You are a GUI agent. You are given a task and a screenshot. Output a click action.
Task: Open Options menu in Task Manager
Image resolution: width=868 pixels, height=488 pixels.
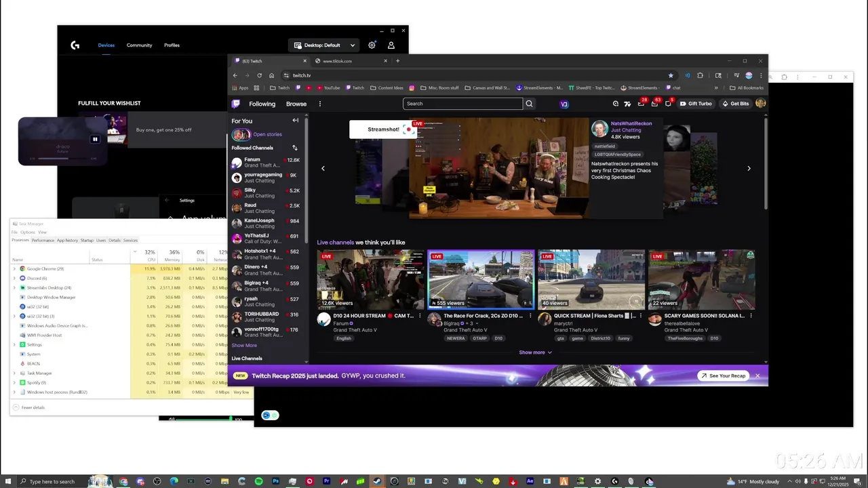coord(27,232)
